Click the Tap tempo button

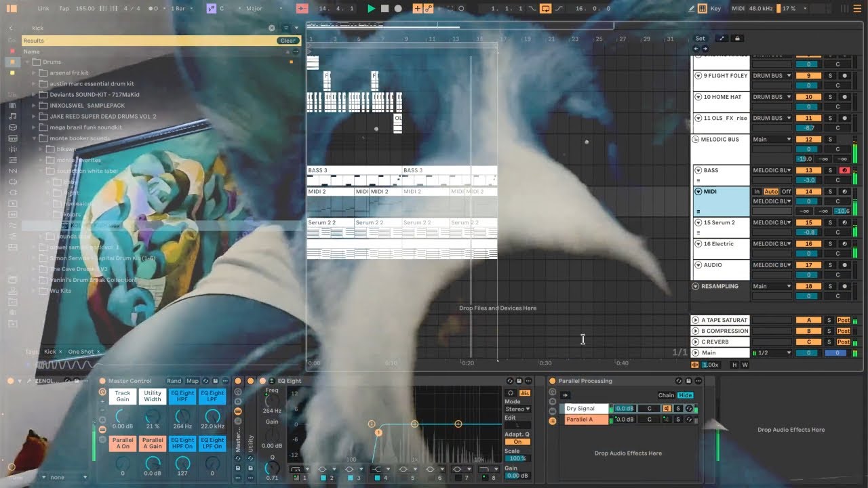[64, 9]
